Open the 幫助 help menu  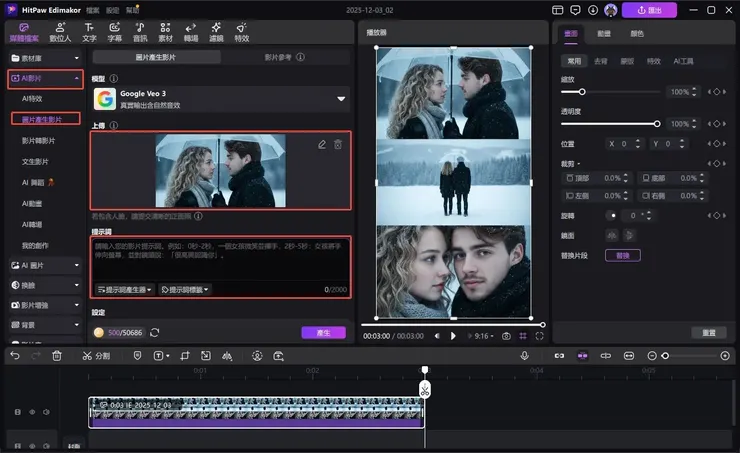133,10
